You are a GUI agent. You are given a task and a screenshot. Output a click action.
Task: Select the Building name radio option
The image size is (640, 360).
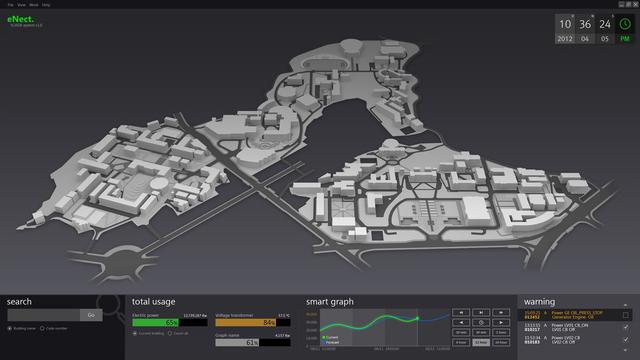pos(9,328)
